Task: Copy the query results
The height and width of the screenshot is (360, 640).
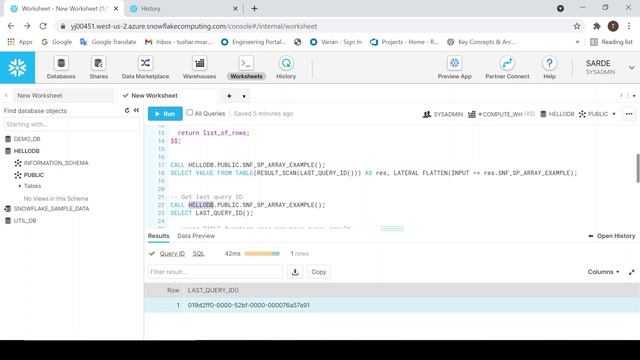Action: tap(319, 272)
